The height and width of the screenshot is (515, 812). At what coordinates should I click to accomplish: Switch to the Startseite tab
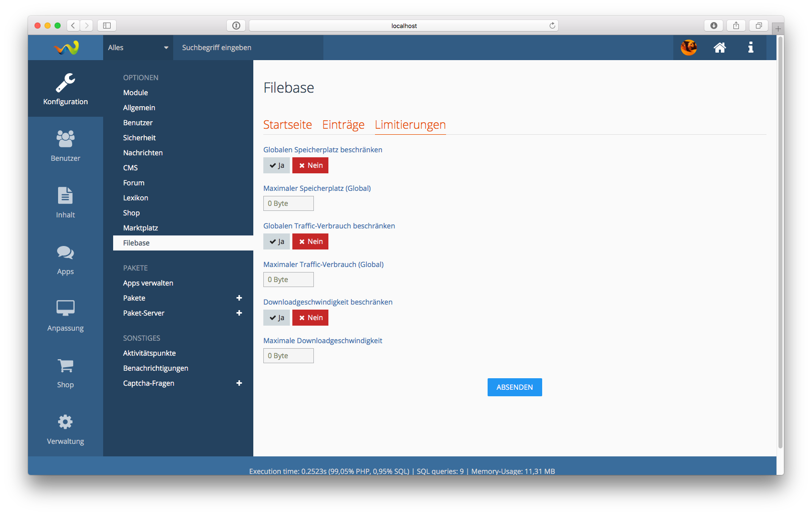coord(287,125)
